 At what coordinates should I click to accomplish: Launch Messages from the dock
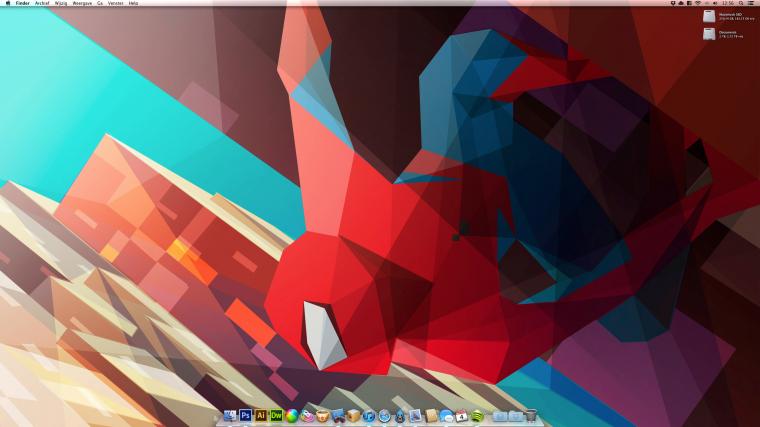446,416
